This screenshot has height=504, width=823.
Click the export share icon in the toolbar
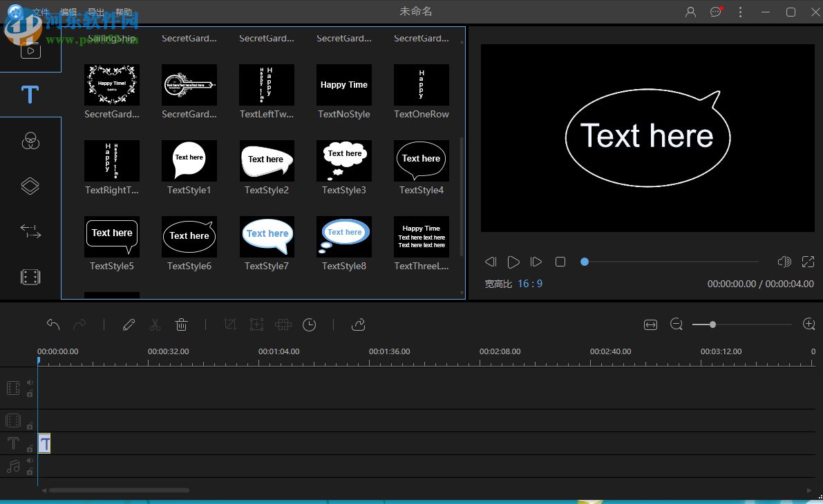click(358, 324)
